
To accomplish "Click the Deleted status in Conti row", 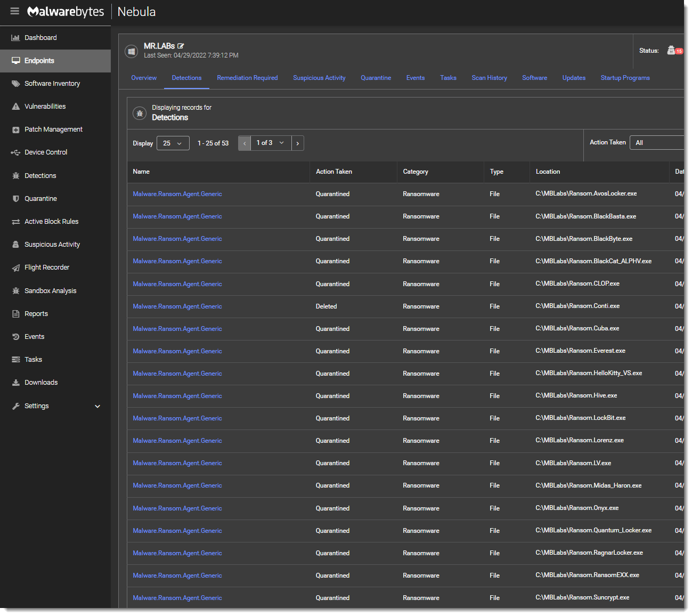I will (x=326, y=306).
